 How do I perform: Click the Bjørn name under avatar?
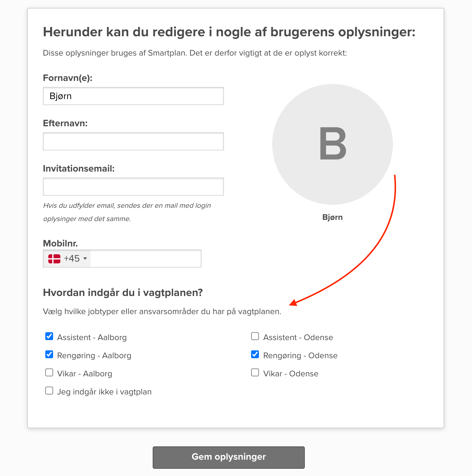pos(332,217)
